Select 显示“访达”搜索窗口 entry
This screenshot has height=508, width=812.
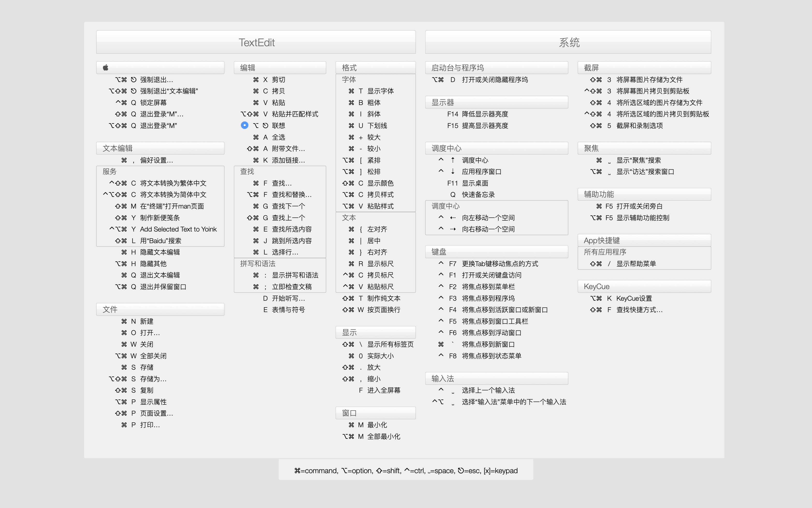pyautogui.click(x=632, y=172)
